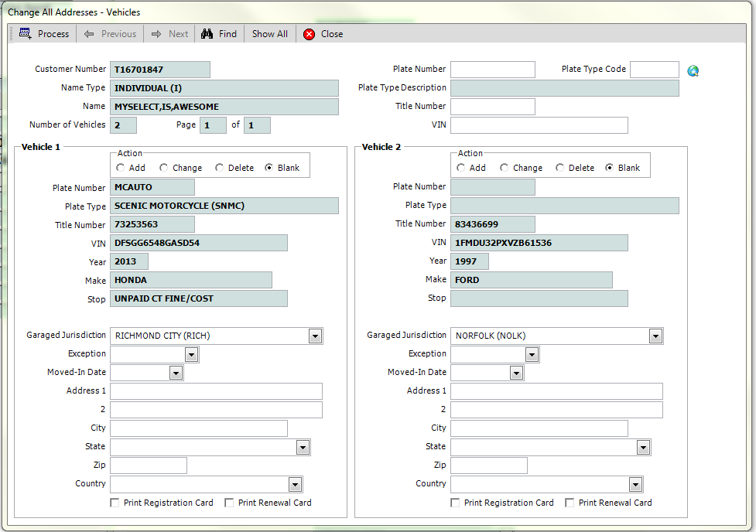Open Vehicle 2 State dropdown

tap(643, 447)
